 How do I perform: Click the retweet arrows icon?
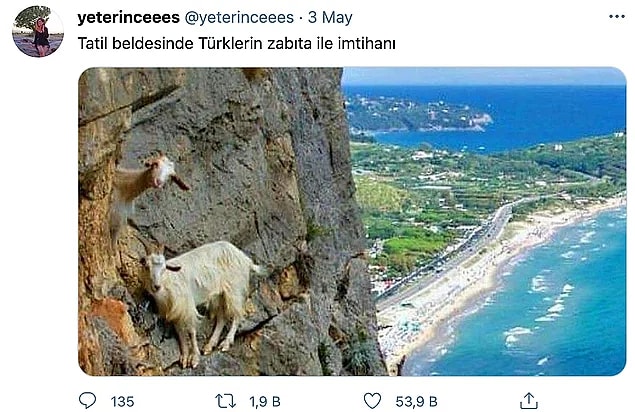pos(225,401)
